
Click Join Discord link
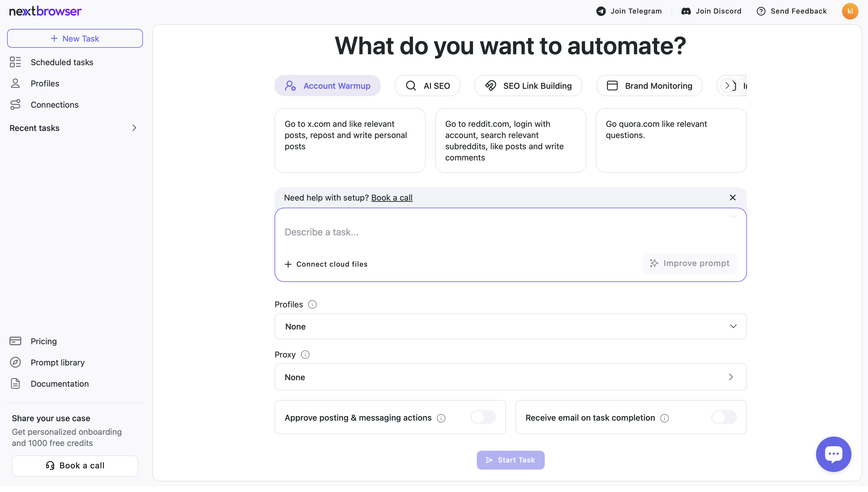pyautogui.click(x=711, y=11)
